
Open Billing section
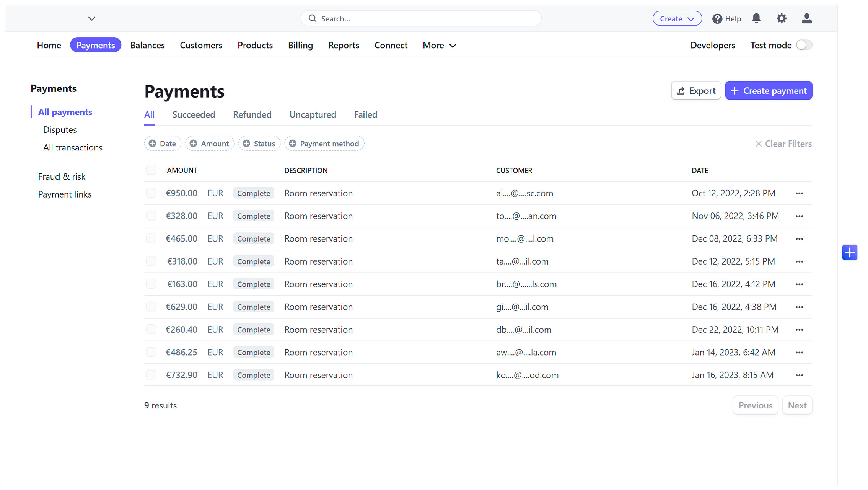300,45
